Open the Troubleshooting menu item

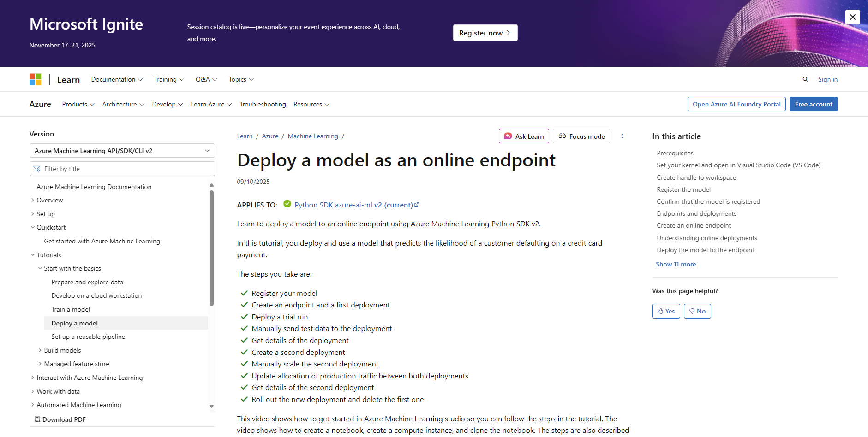263,104
